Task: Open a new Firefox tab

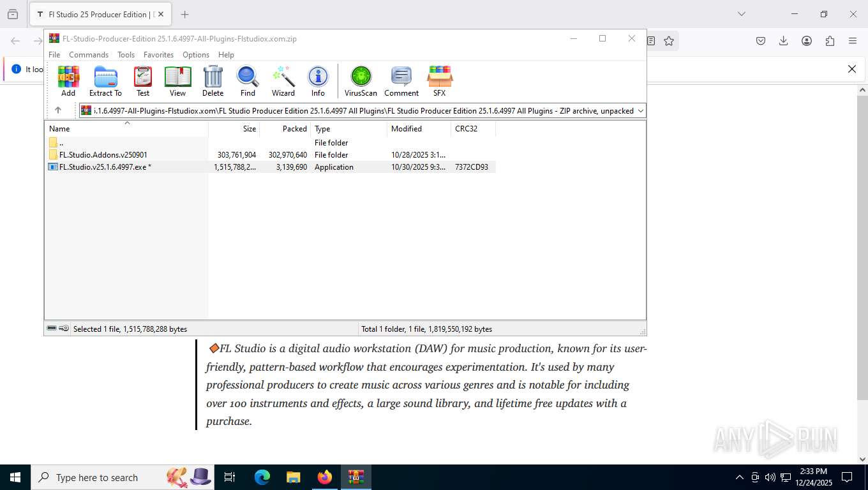Action: pyautogui.click(x=184, y=14)
